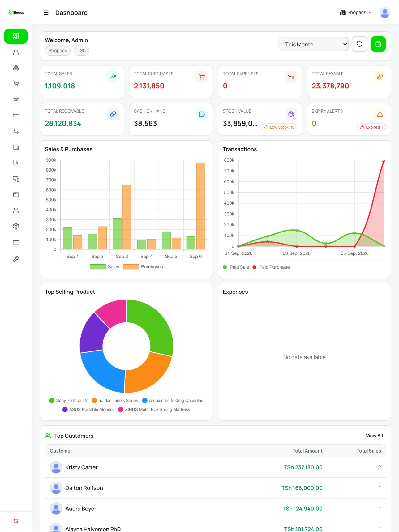Open the gear settings icon in sidebar
This screenshot has width=399, height=532.
click(x=16, y=226)
